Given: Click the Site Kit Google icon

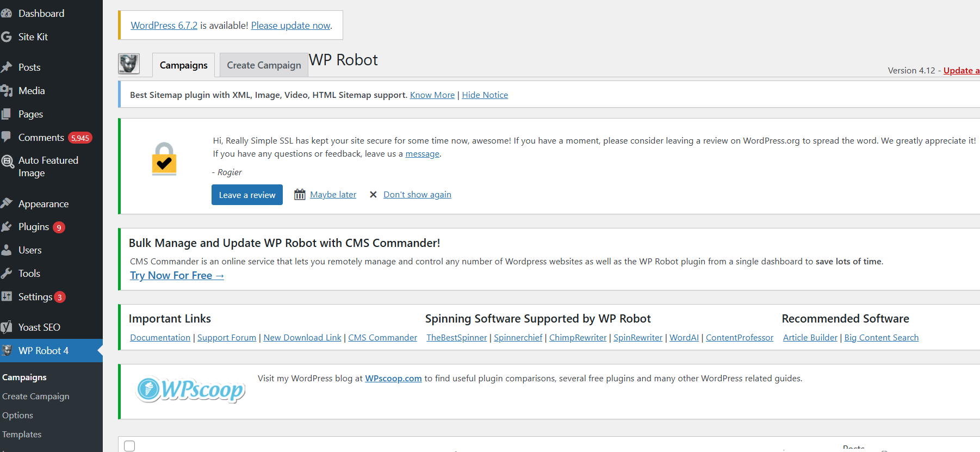Looking at the screenshot, I should pos(6,37).
